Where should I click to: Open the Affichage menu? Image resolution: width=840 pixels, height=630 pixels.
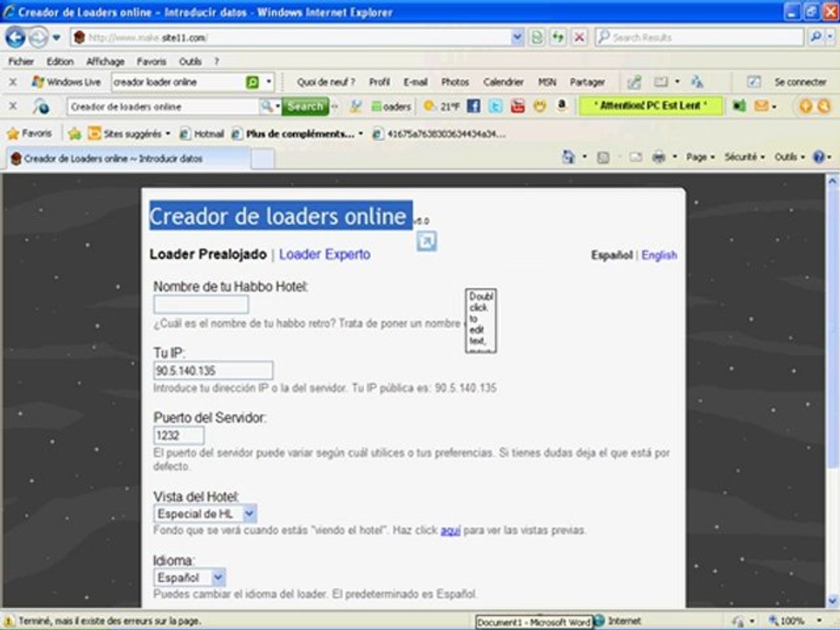(105, 61)
